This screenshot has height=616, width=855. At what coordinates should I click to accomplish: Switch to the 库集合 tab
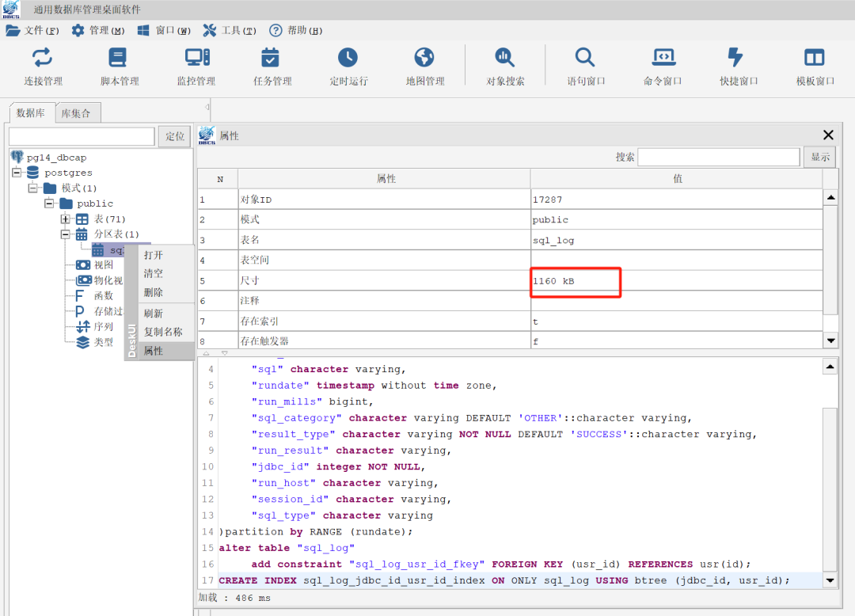[x=76, y=113]
